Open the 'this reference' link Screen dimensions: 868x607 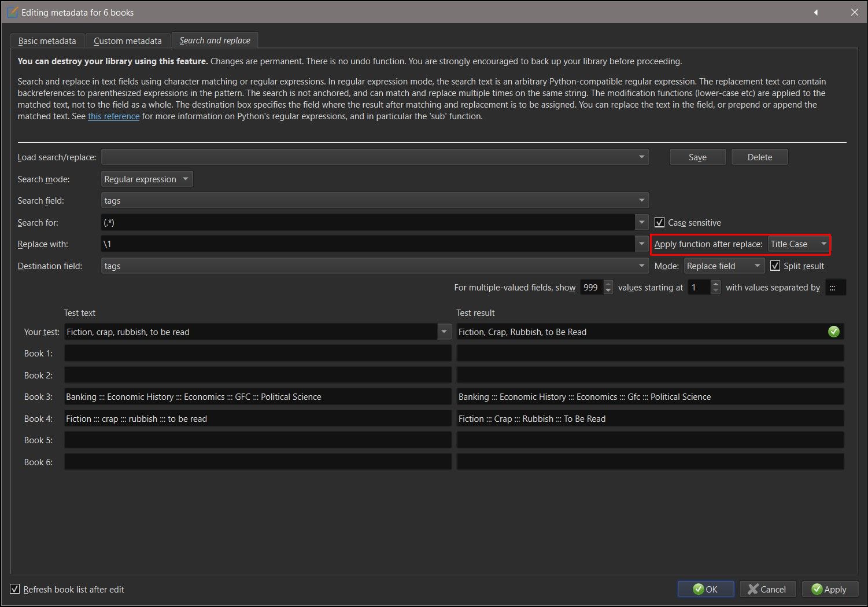click(113, 116)
